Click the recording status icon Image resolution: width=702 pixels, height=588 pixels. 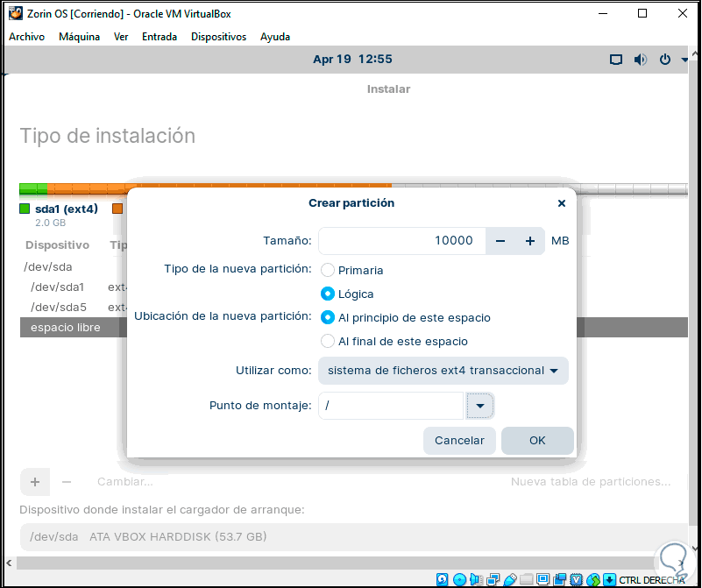560,579
